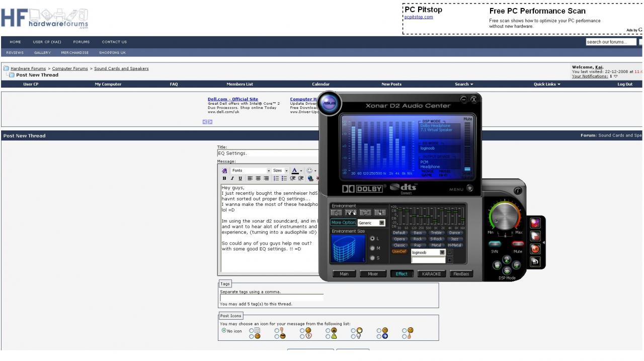The height and width of the screenshot is (361, 644).
Task: Apply the Bass EQ preset
Action: [x=418, y=233]
